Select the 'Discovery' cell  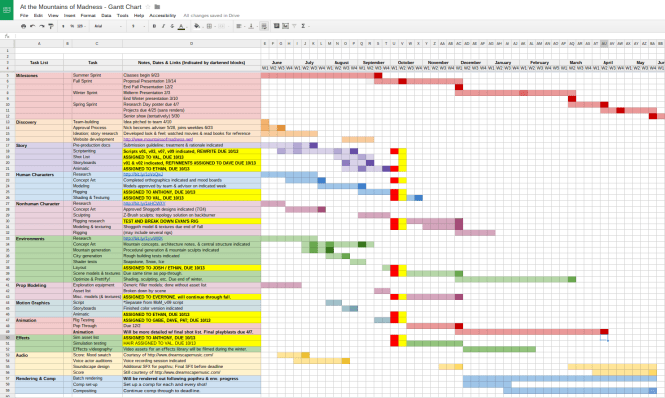(x=39, y=122)
